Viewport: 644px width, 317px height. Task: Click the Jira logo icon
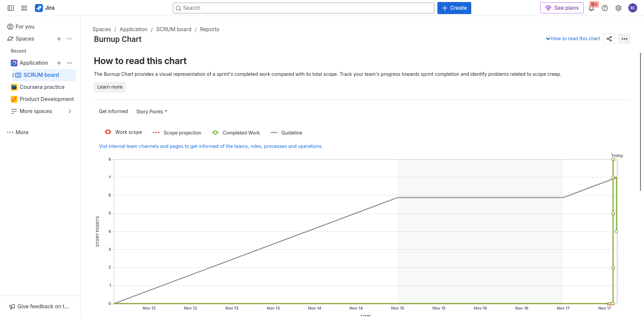[x=39, y=8]
